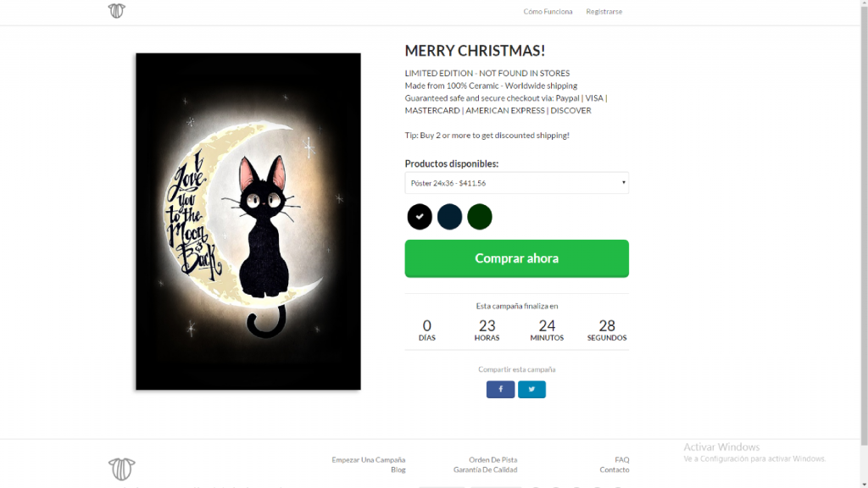This screenshot has height=488, width=868.
Task: Open 'Garantía De Calidad' in the footer
Action: click(x=485, y=470)
